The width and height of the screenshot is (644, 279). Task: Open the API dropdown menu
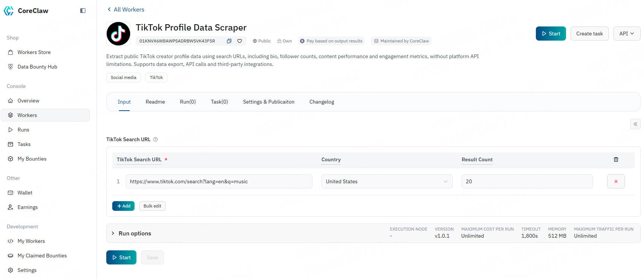pyautogui.click(x=626, y=34)
